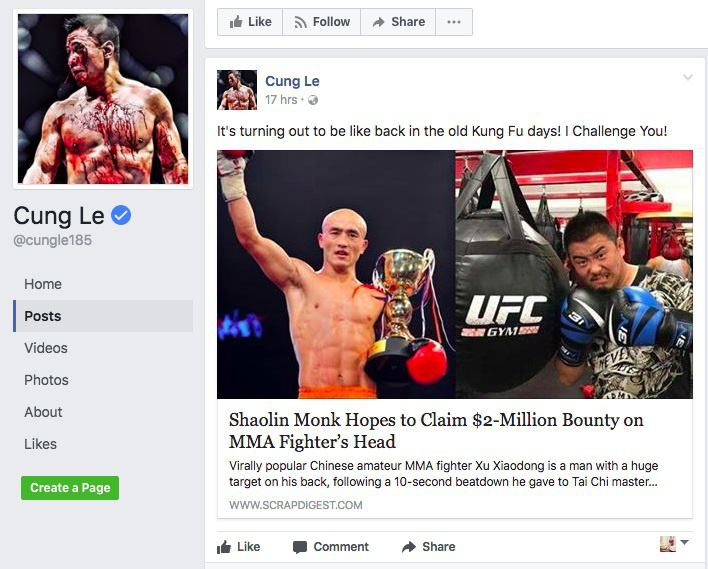Open the three-dots more options menu
This screenshot has width=708, height=569.
[x=454, y=22]
